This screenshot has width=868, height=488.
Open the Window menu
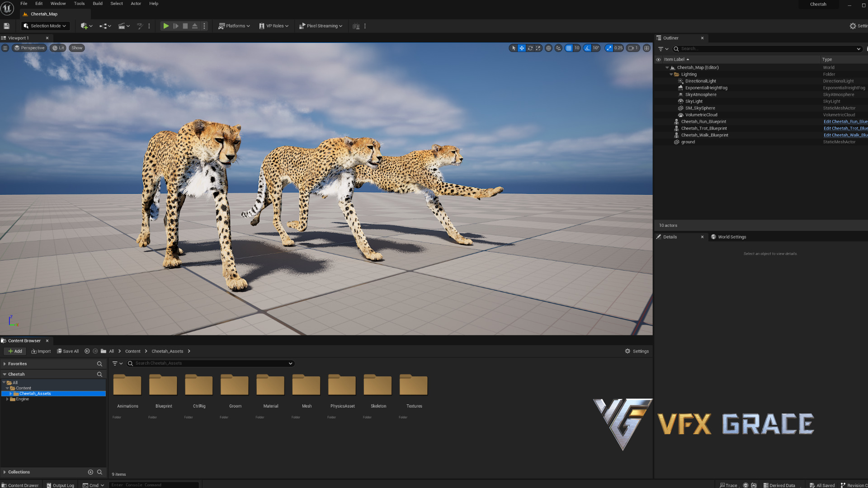click(x=58, y=4)
